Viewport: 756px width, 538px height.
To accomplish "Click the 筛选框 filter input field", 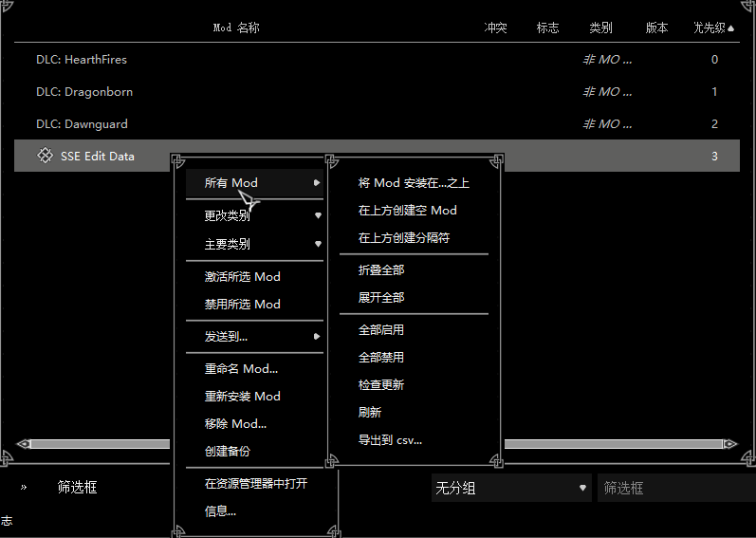I will click(x=676, y=488).
